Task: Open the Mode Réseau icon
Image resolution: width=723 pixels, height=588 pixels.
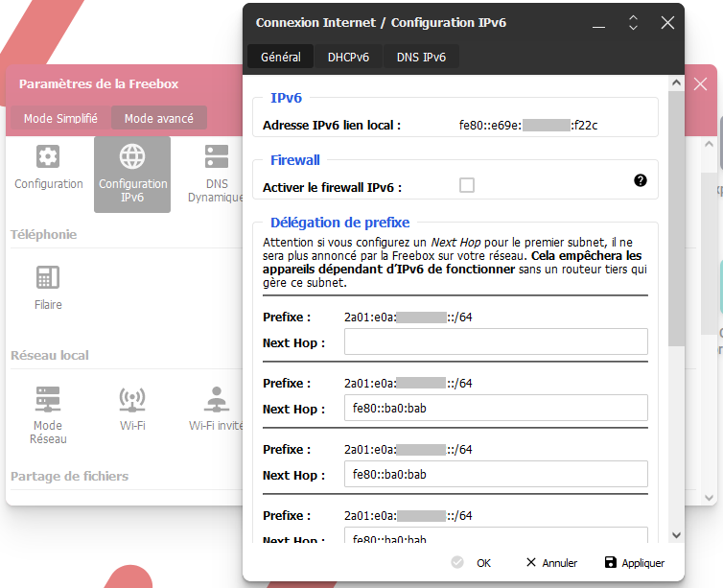Action: [48, 399]
